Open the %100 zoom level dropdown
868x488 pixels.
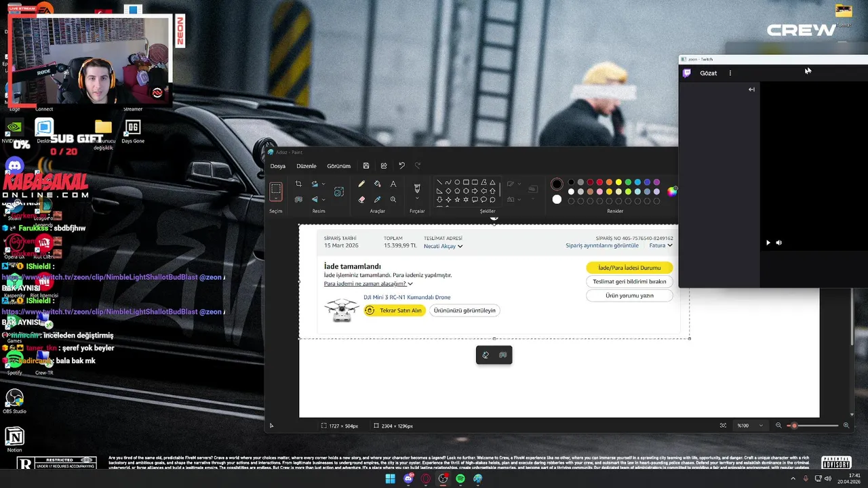point(762,426)
